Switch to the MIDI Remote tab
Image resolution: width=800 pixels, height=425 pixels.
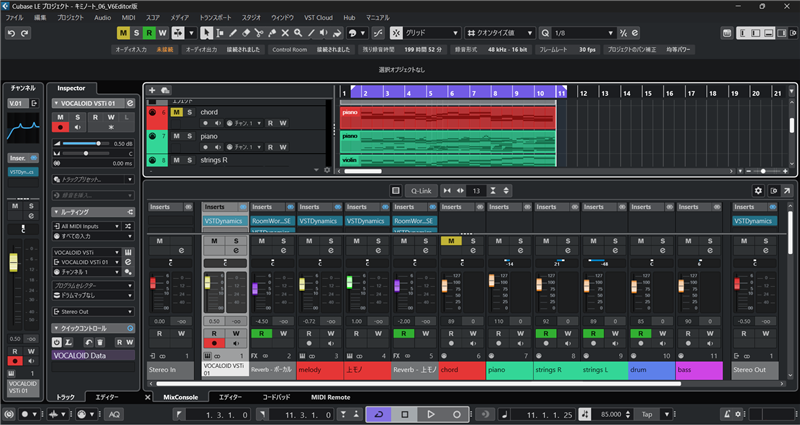[331, 397]
